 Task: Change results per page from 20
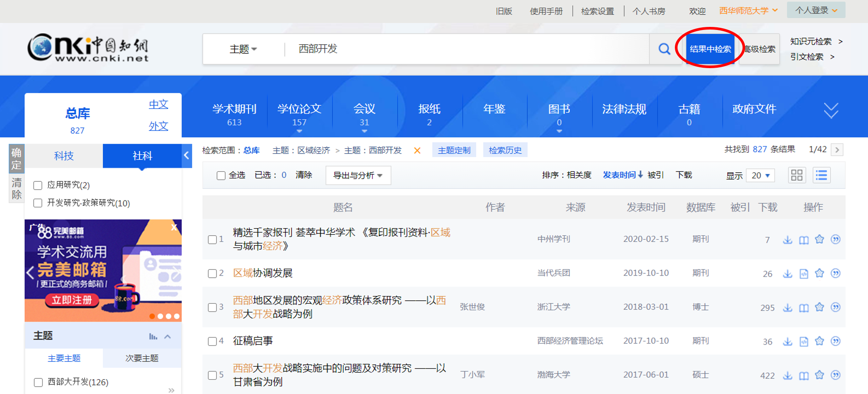(x=760, y=175)
